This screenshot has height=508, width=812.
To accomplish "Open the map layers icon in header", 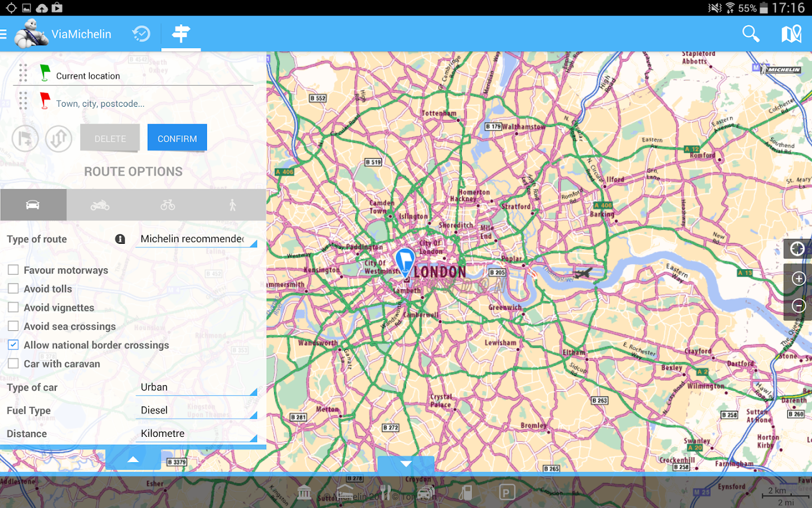I will pos(791,34).
